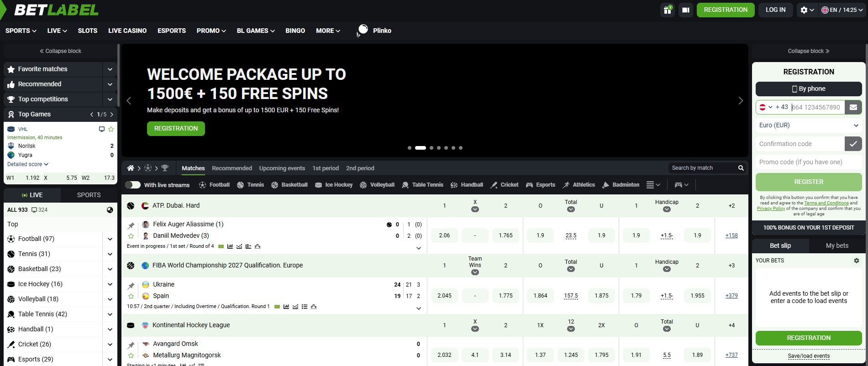The height and width of the screenshot is (366, 868).
Task: Pin the Ukraine vs Spain match
Action: (131, 286)
